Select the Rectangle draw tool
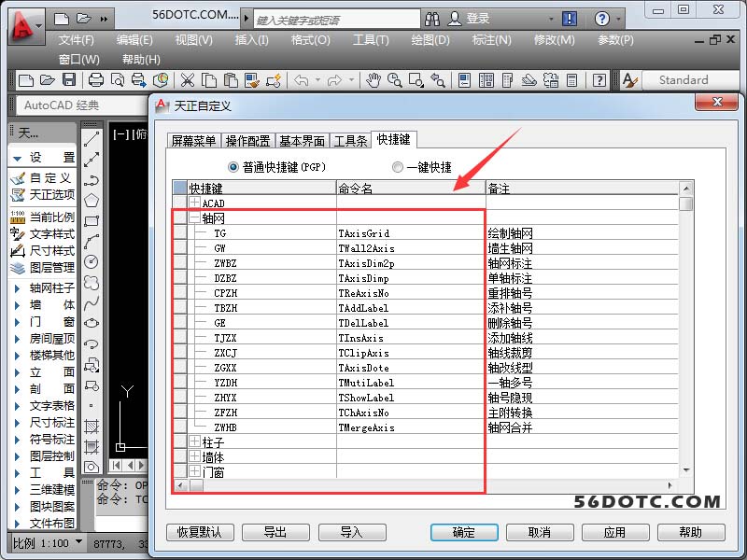The height and width of the screenshot is (560, 747). pyautogui.click(x=92, y=221)
